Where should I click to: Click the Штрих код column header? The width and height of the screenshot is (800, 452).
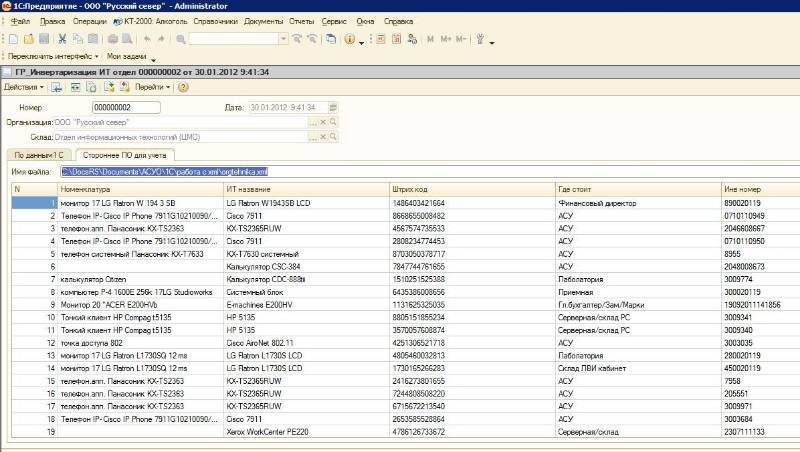[411, 189]
